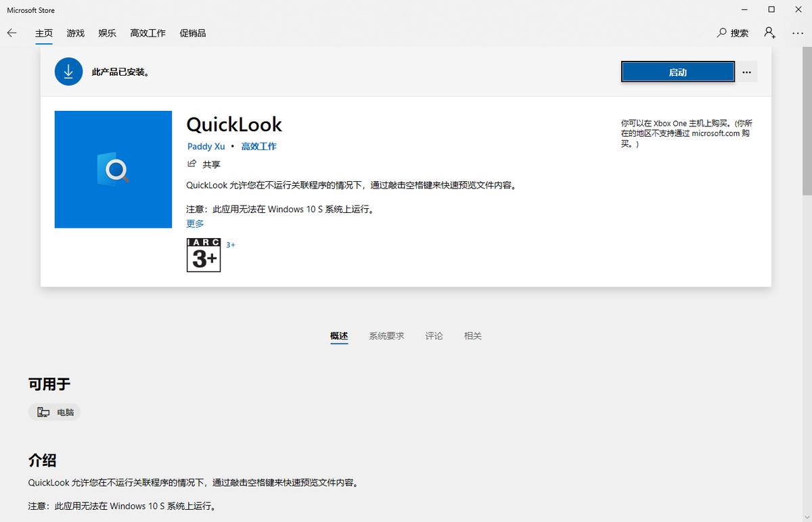Switch to the 相关 tab
Image resolution: width=812 pixels, height=522 pixels.
(472, 335)
